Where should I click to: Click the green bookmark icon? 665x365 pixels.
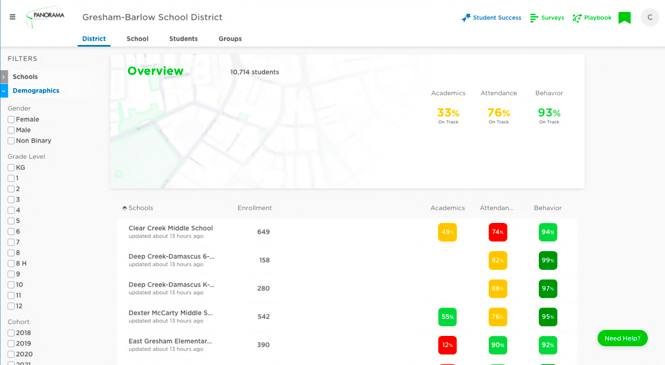624,18
